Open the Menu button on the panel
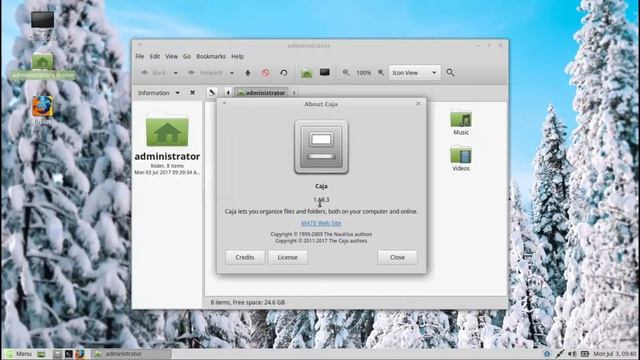Screen dimensions: 640x360 pyautogui.click(x=18, y=354)
